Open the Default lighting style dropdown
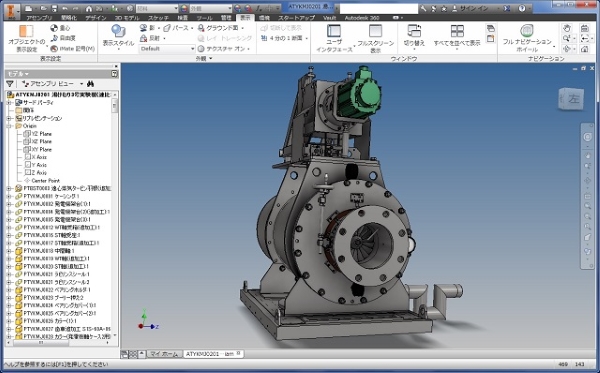Image resolution: width=600 pixels, height=373 pixels. pos(167,49)
